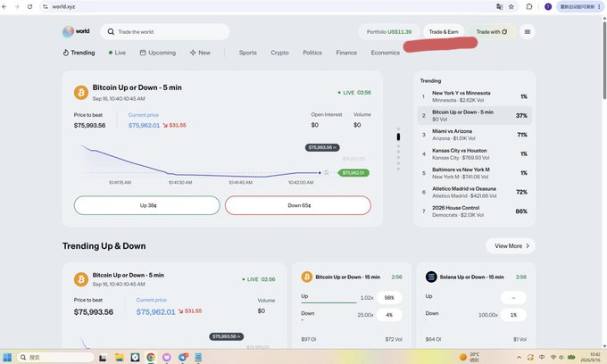This screenshot has width=607, height=364.
Task: Click the Trade with button
Action: pos(492,32)
